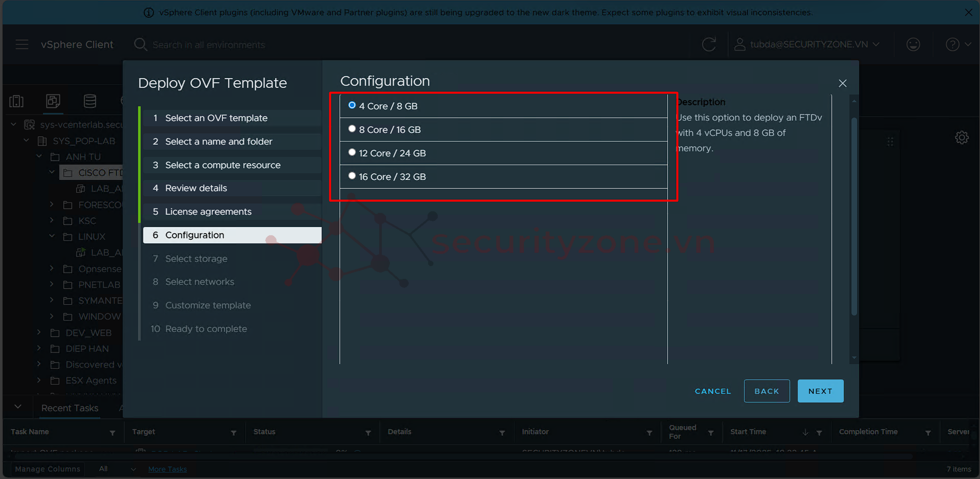Select the Hosts and Clusters inventory icon
980x479 pixels.
pyautogui.click(x=16, y=101)
